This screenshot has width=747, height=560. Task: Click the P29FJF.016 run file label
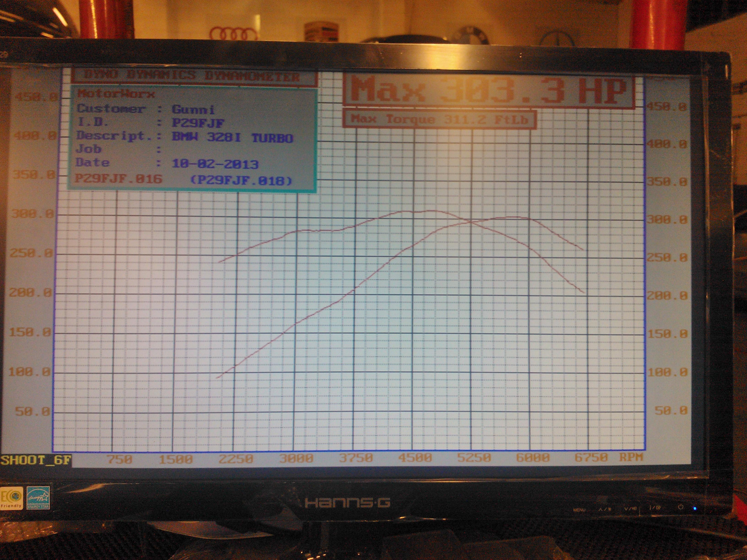tap(118, 179)
